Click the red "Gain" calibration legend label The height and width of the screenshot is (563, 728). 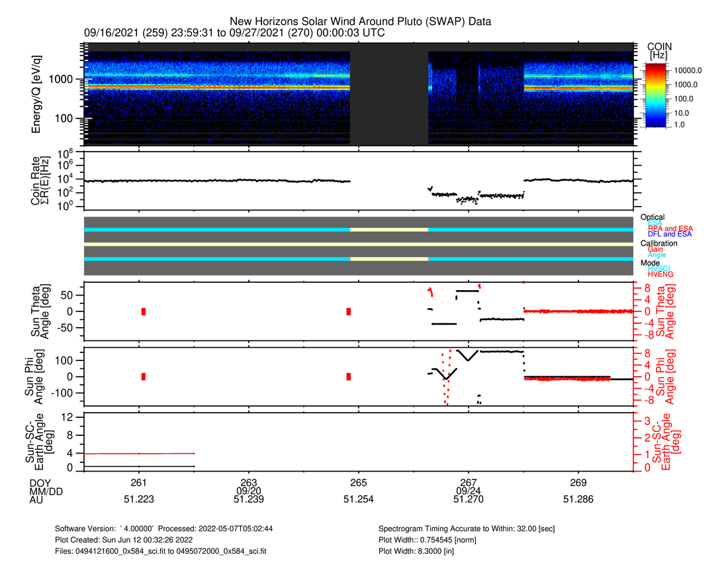[658, 249]
